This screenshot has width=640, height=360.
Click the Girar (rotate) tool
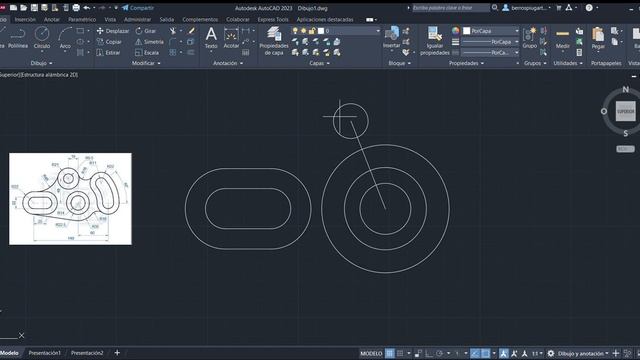146,31
